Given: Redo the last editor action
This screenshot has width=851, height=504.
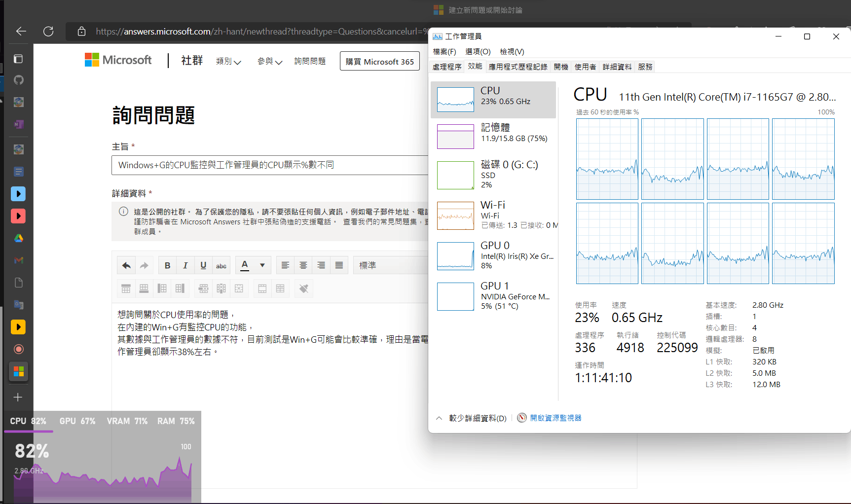Looking at the screenshot, I should tap(144, 265).
